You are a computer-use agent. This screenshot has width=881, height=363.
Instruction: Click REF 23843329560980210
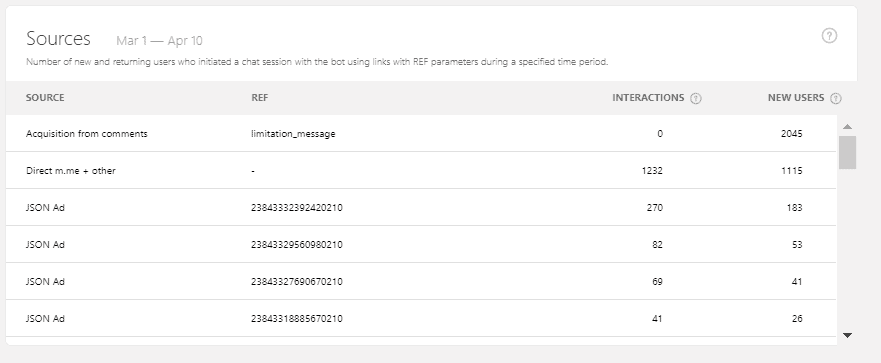297,244
